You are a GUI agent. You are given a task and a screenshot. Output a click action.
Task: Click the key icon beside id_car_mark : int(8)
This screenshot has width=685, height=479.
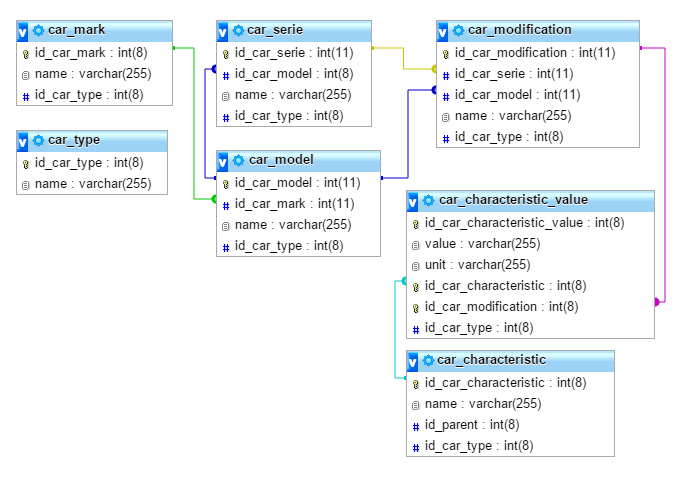click(26, 54)
